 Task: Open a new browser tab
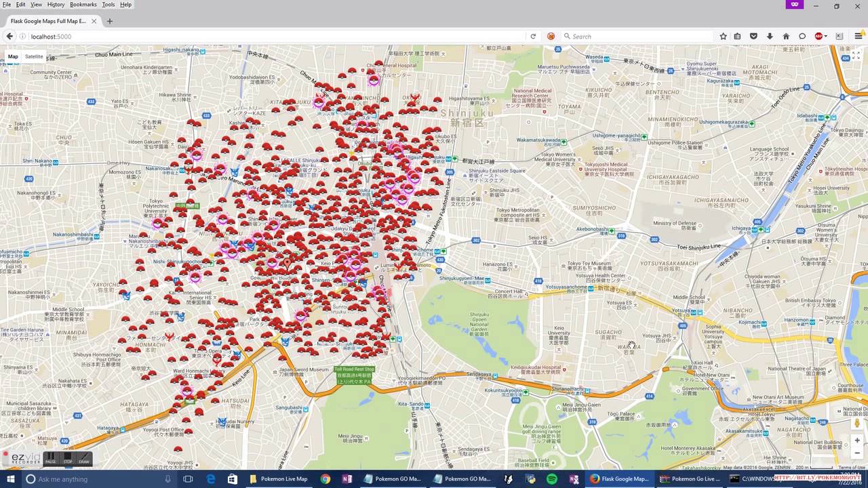click(x=110, y=21)
